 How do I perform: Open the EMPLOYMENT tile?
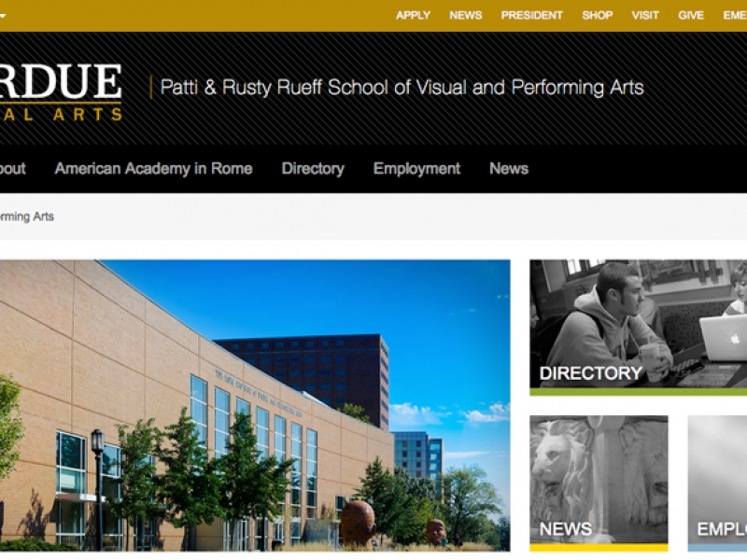tap(717, 483)
